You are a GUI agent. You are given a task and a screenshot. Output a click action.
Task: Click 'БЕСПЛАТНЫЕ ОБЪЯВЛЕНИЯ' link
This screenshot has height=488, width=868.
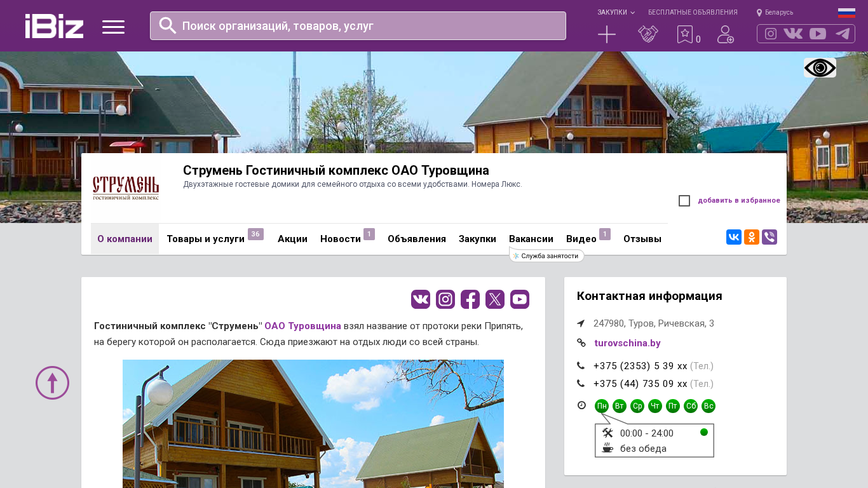pos(693,13)
